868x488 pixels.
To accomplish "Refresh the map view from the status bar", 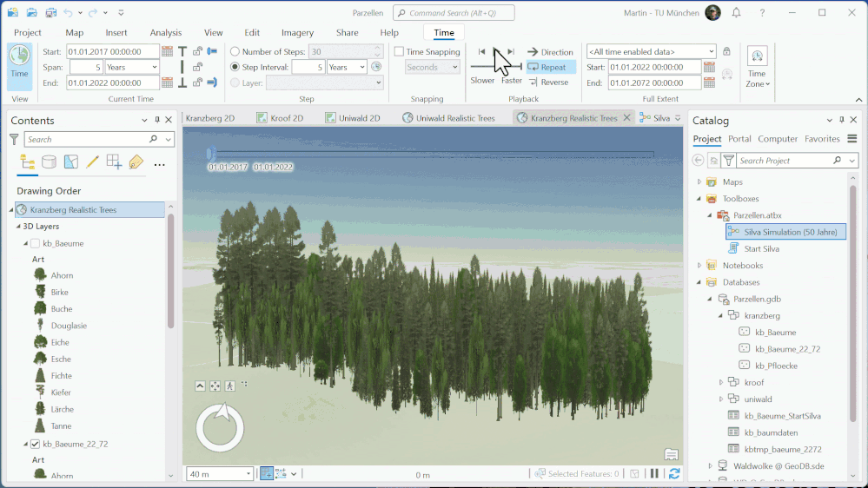I will (x=674, y=474).
